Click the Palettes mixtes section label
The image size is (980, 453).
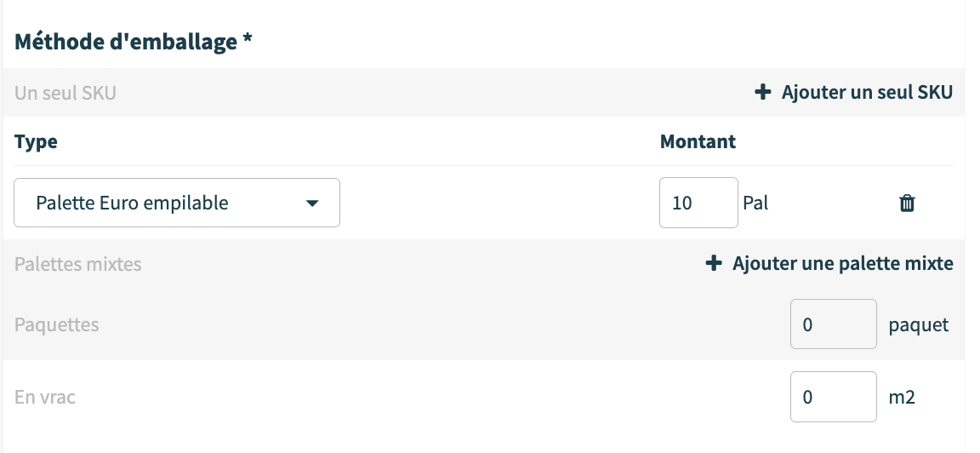click(78, 264)
